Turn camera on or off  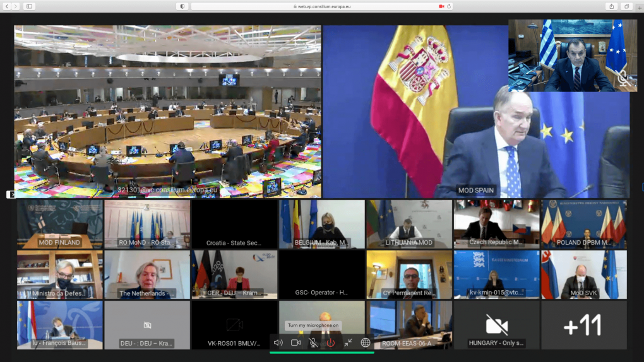tap(295, 342)
